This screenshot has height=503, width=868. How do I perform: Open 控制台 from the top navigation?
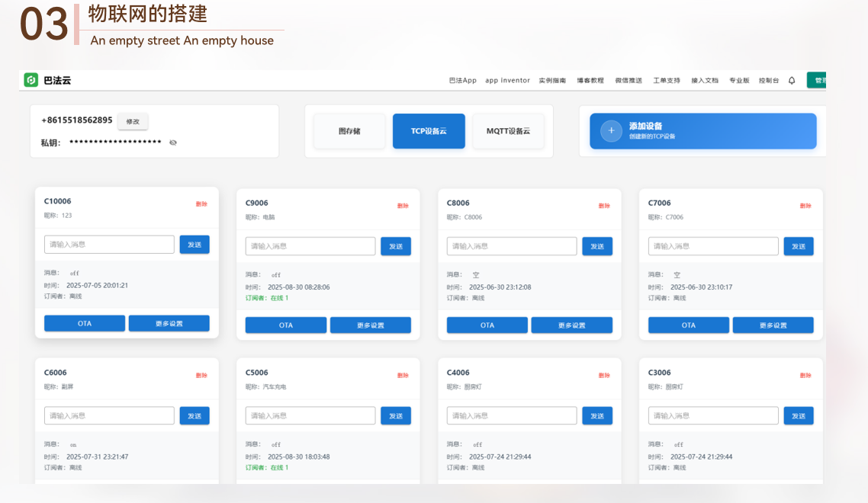(x=768, y=80)
